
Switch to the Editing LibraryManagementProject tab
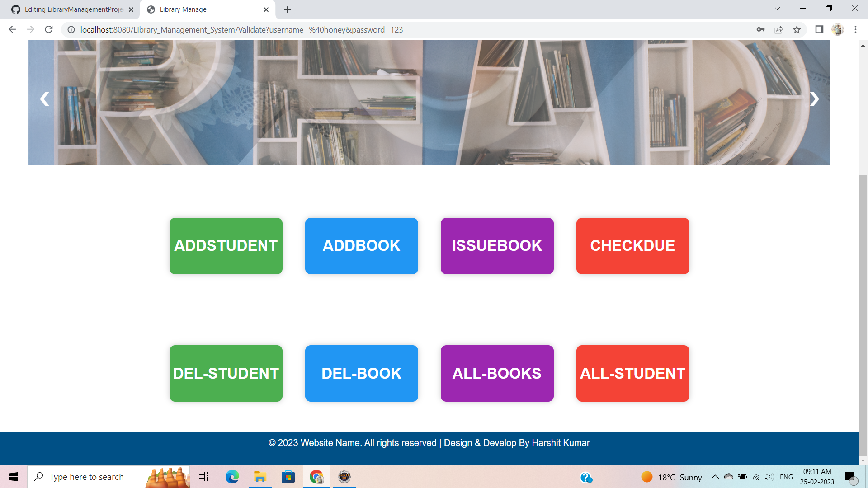click(68, 9)
